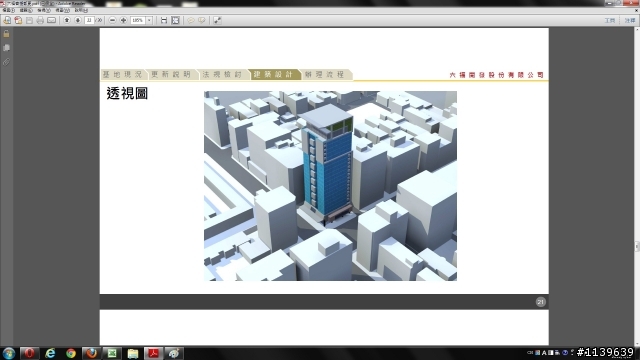Image resolution: width=640 pixels, height=360 pixels.
Task: Click the red company name text
Action: pos(496,75)
